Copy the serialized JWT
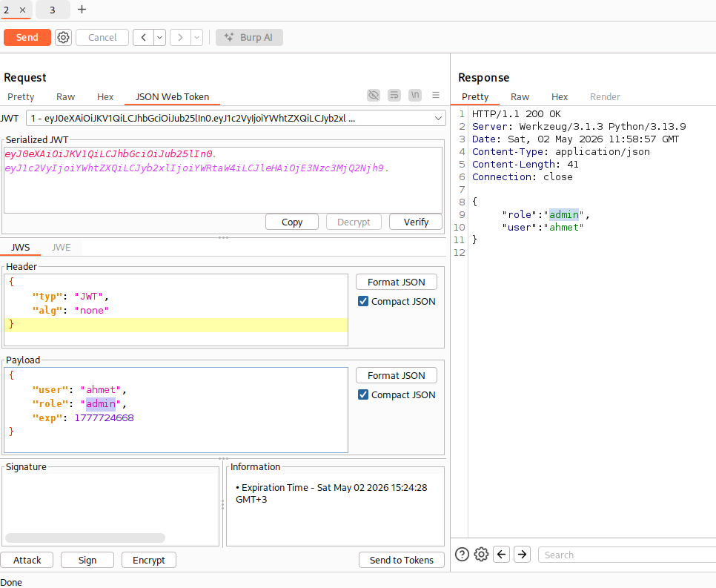The height and width of the screenshot is (588, 716). [292, 222]
